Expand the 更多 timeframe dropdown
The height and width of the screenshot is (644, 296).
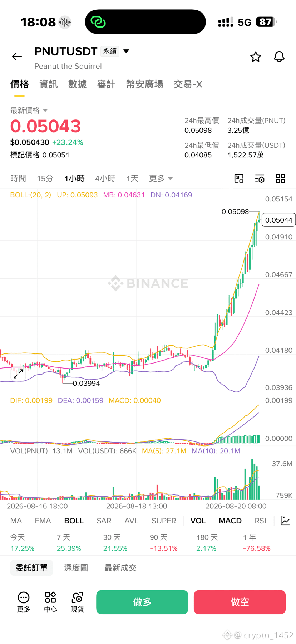coord(161,178)
